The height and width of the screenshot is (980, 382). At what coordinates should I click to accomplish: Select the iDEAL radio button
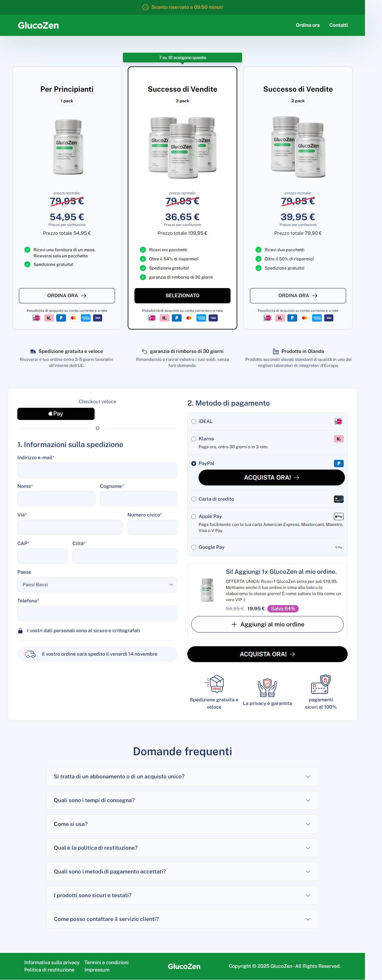coord(194,421)
